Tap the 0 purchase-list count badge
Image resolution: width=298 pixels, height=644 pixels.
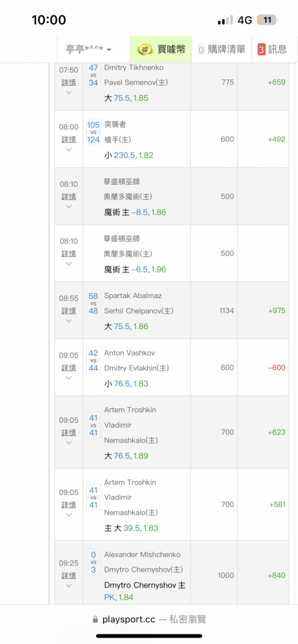(x=201, y=50)
